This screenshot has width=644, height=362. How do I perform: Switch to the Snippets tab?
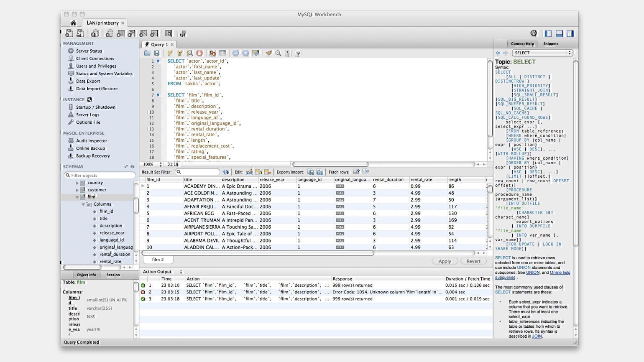point(551,43)
